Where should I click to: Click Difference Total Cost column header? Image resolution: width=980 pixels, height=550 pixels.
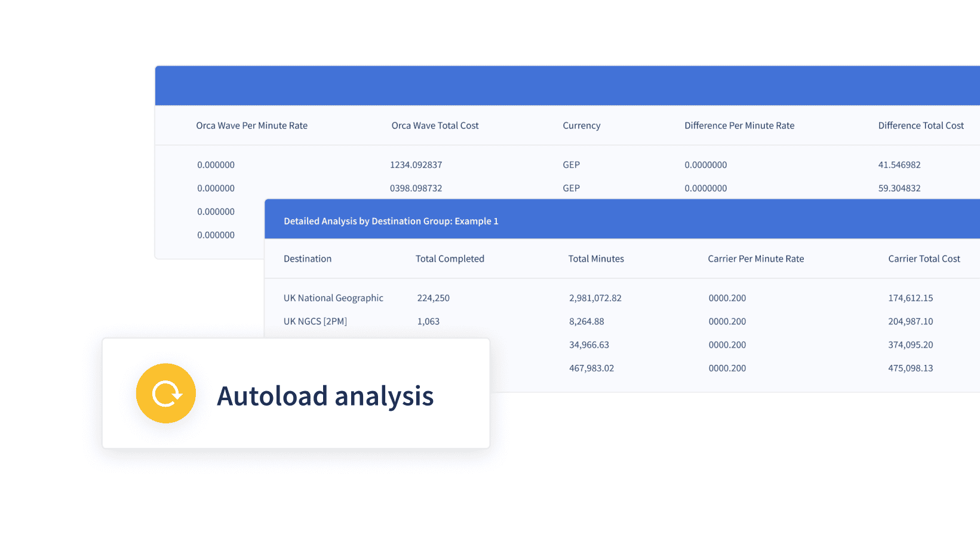921,125
